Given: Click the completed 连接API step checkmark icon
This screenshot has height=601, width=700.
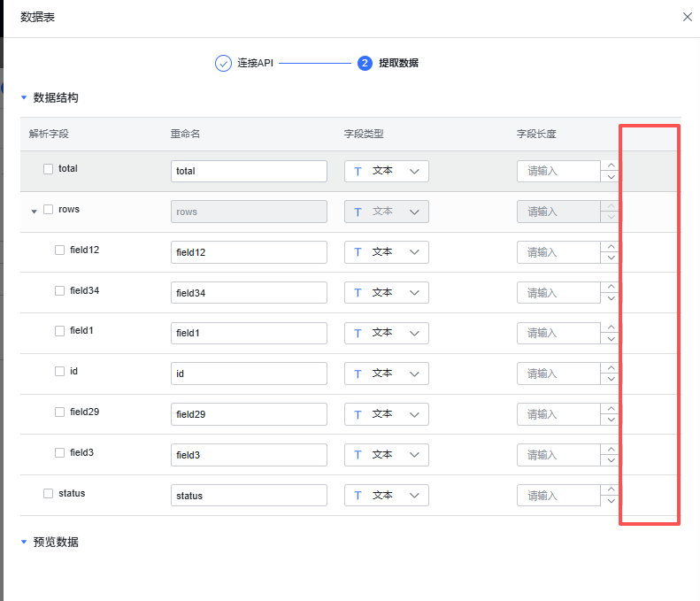Looking at the screenshot, I should tap(223, 64).
